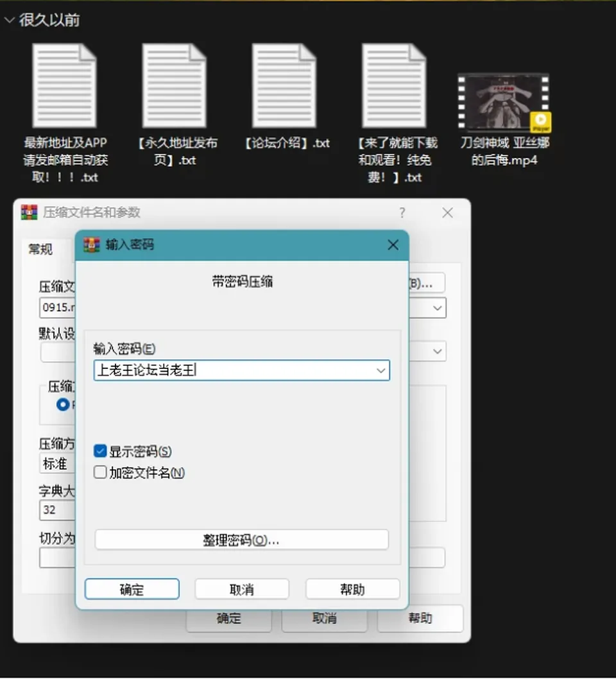Screen dimensions: 616x679
Task: Open the password field dropdown arrow
Action: (x=381, y=371)
